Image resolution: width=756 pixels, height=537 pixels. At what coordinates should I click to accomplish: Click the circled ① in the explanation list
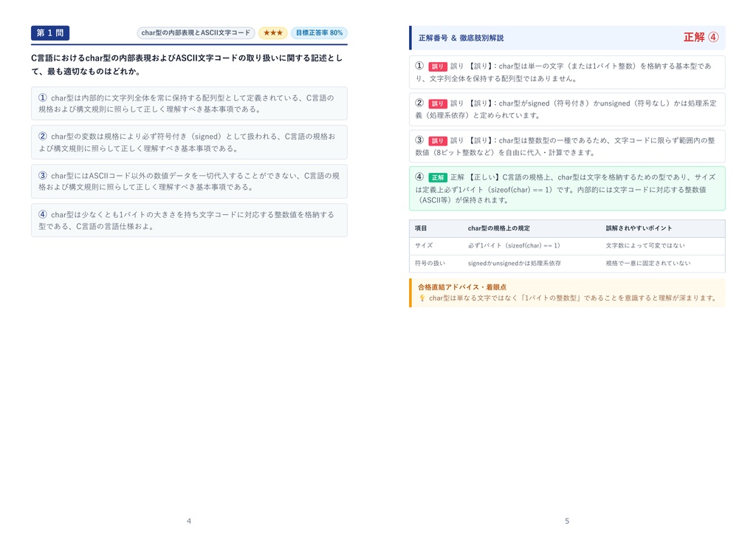[419, 66]
